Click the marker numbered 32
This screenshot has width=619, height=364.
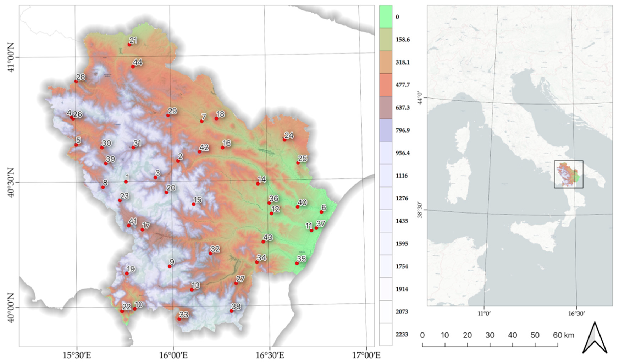click(x=211, y=253)
